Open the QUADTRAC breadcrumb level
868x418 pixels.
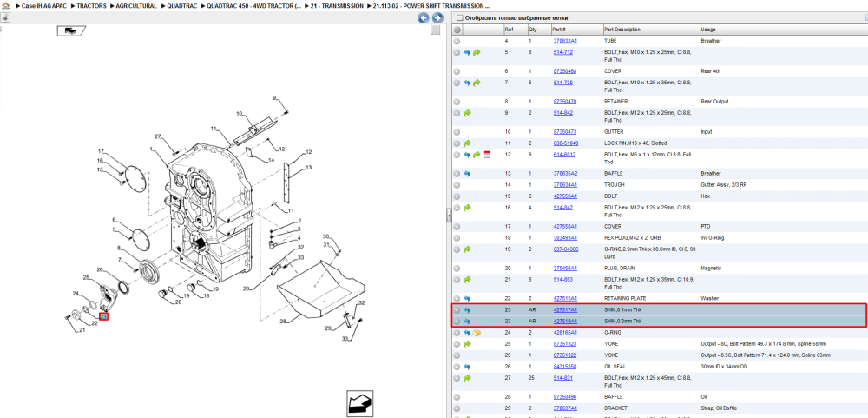click(x=182, y=5)
